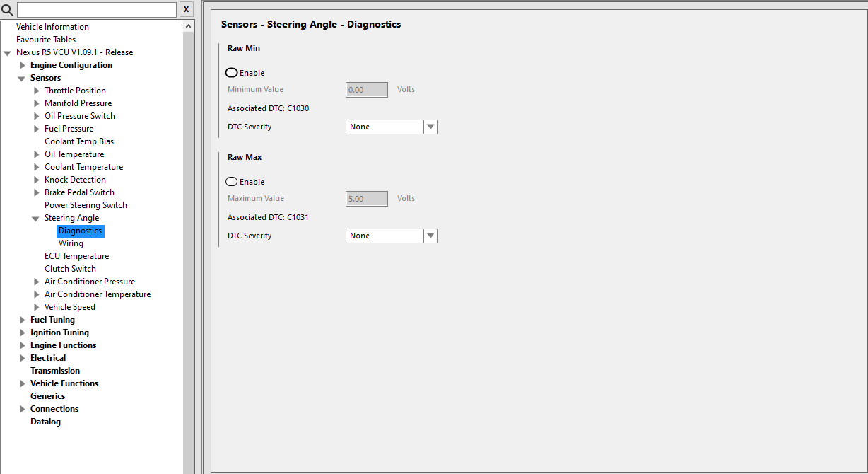This screenshot has height=474, width=868.
Task: Select Clutch Switch item
Action: (70, 269)
